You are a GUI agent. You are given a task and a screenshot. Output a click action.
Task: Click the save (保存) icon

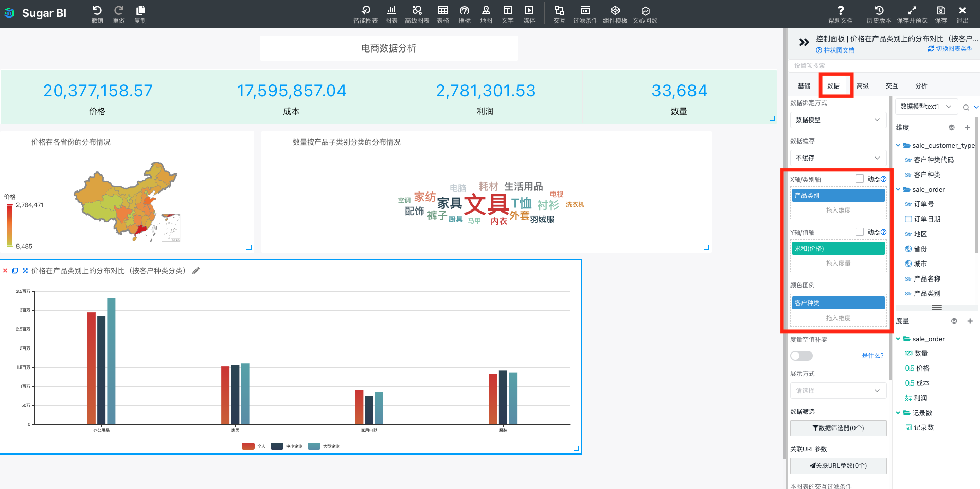(941, 10)
